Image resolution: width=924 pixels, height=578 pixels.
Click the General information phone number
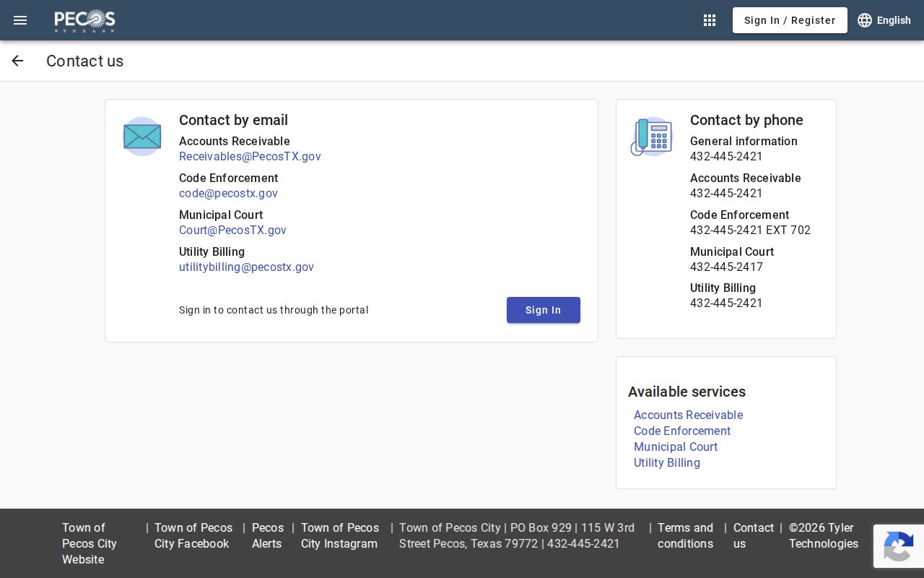pyautogui.click(x=726, y=156)
